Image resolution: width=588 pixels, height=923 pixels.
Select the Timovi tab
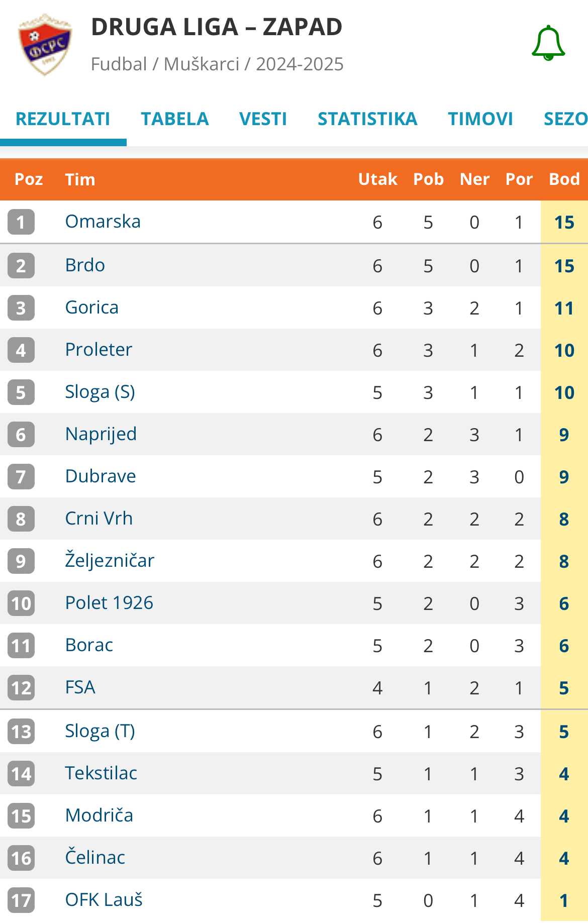point(480,119)
